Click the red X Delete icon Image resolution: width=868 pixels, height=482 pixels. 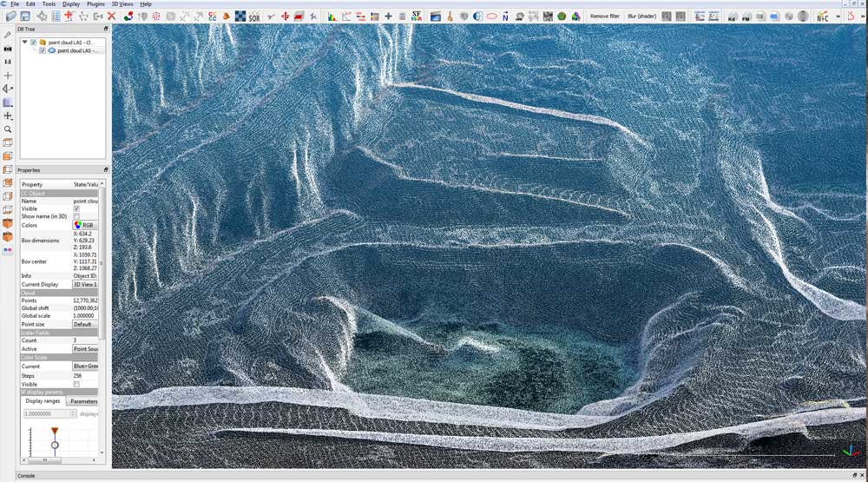point(112,16)
